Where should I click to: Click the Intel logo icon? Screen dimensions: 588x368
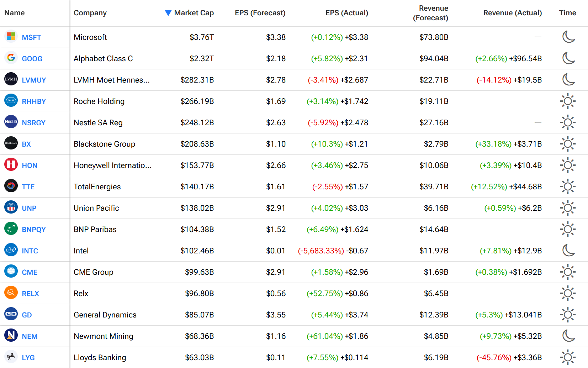click(11, 250)
